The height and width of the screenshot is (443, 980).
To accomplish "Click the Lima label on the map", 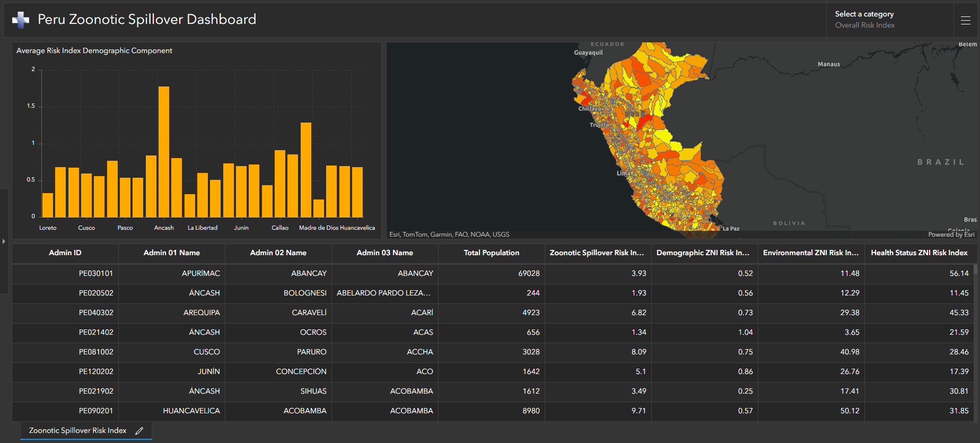I will click(623, 173).
